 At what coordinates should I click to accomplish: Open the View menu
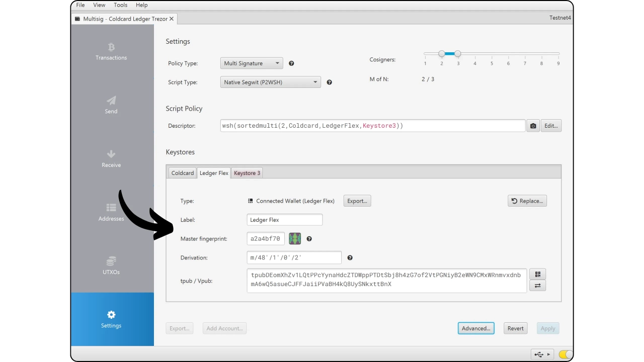[99, 5]
